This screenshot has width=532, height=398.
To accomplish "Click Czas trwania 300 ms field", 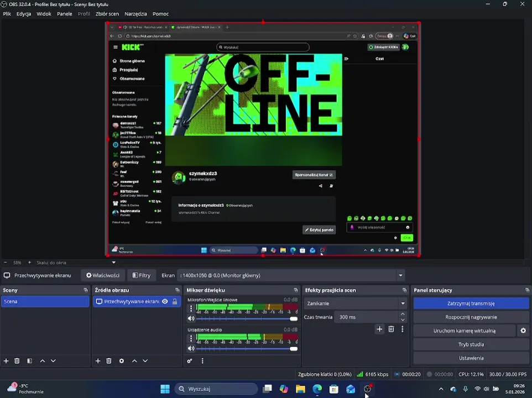I will click(x=367, y=317).
